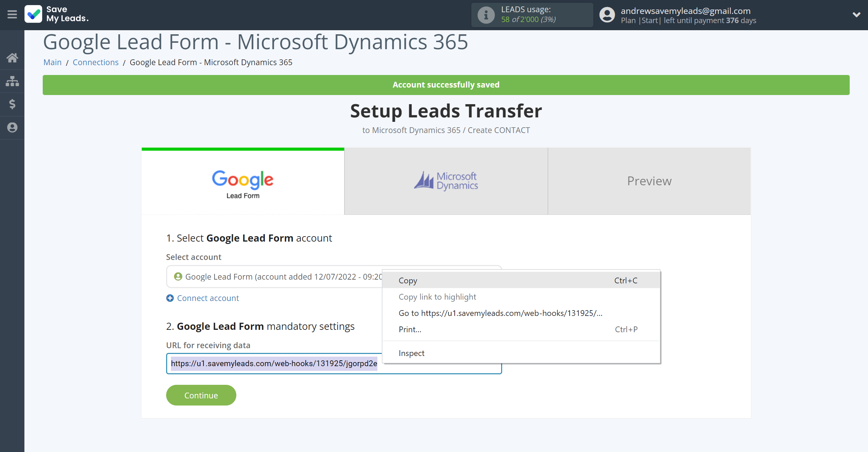Click the account email andrewsavemyleads@gmail.com
The width and height of the screenshot is (868, 452).
pyautogui.click(x=686, y=11)
